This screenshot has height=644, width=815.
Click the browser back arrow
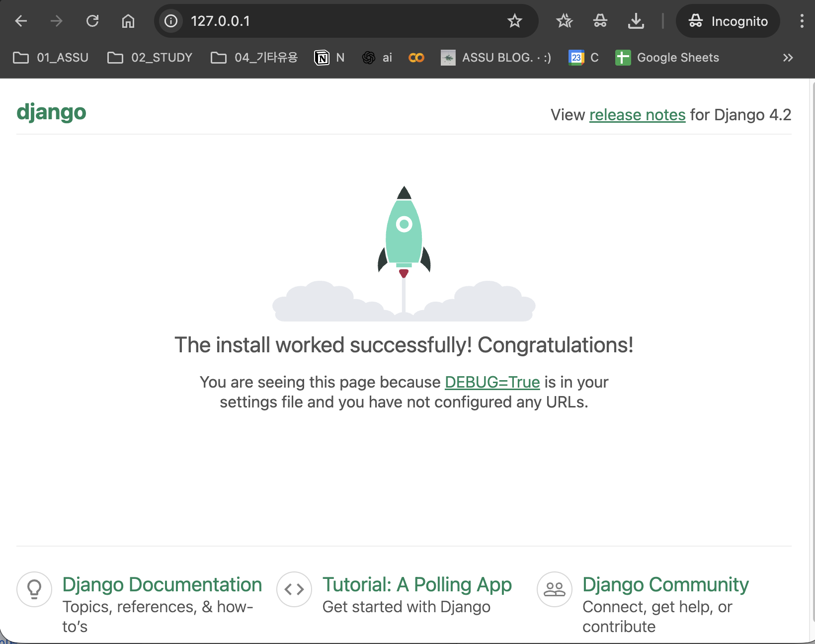coord(21,21)
